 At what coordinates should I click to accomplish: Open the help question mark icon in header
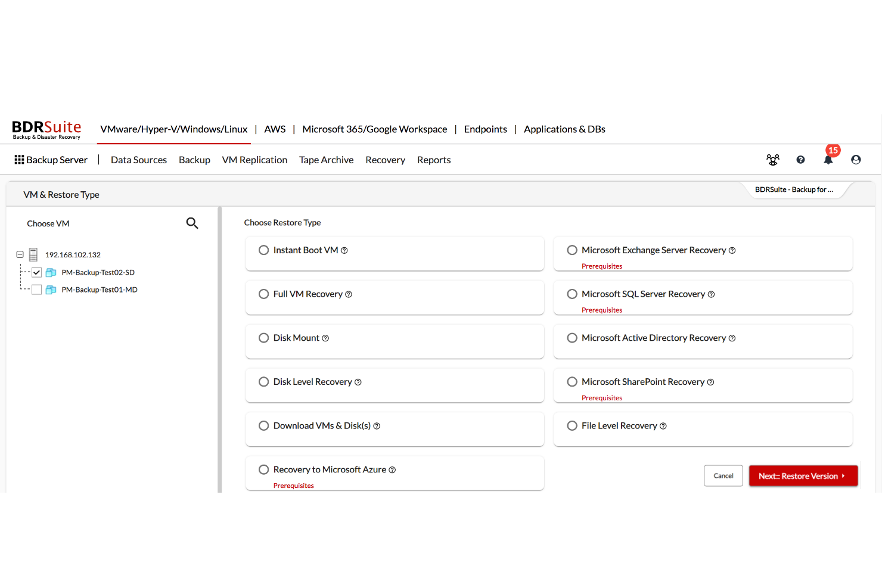(800, 160)
